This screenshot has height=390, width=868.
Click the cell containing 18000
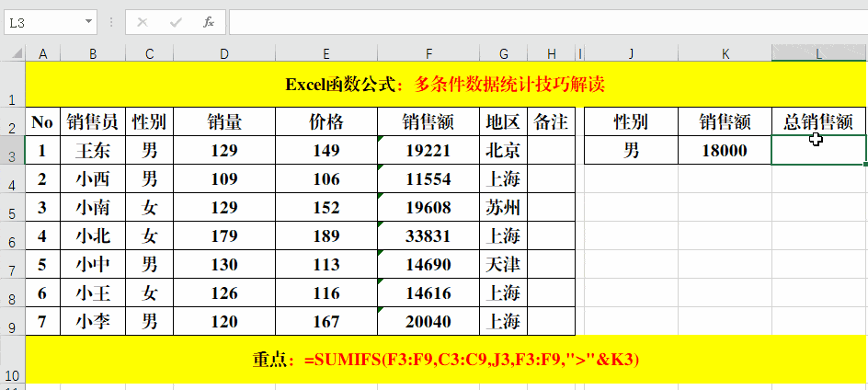725,150
